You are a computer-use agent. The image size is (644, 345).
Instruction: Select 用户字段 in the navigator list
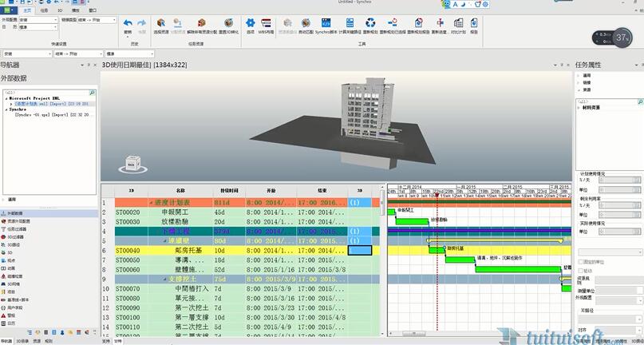click(16, 307)
